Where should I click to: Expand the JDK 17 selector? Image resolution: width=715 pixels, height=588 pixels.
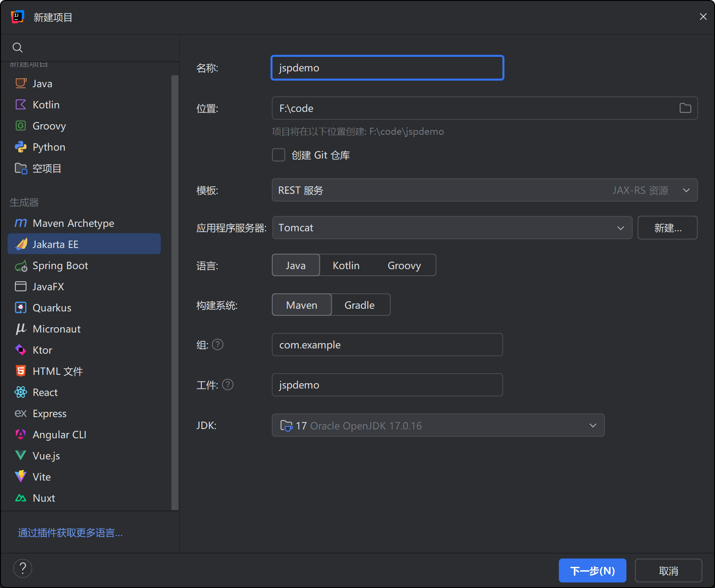click(x=438, y=425)
